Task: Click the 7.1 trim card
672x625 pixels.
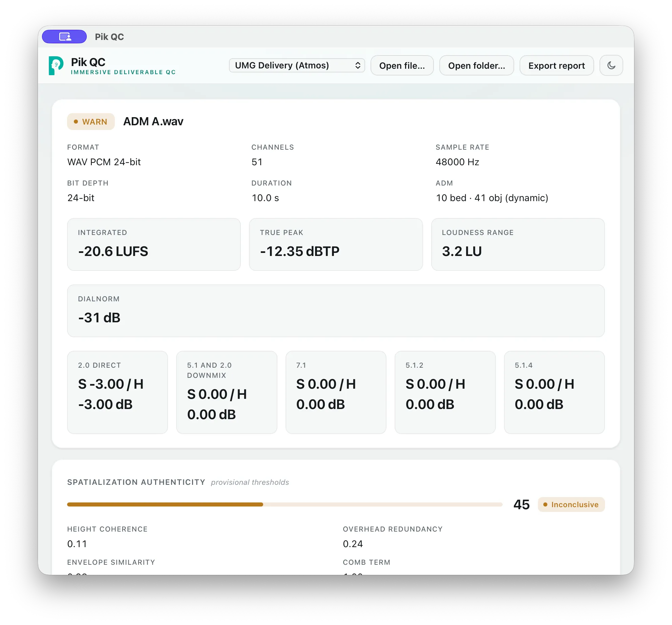Action: pyautogui.click(x=336, y=392)
